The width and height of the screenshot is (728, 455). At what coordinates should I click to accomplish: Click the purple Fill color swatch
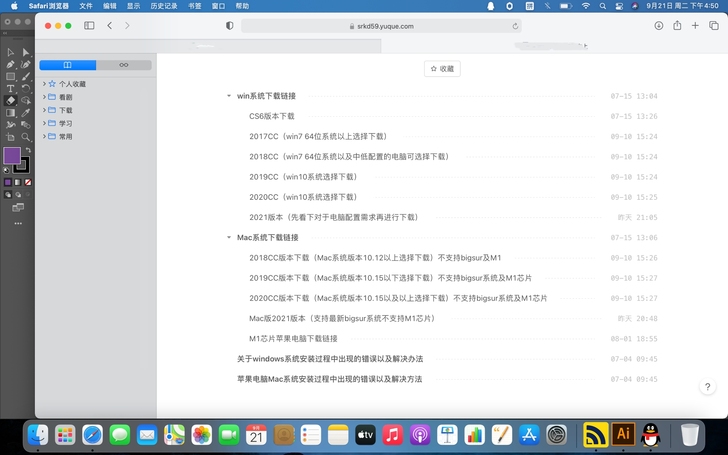tap(12, 156)
